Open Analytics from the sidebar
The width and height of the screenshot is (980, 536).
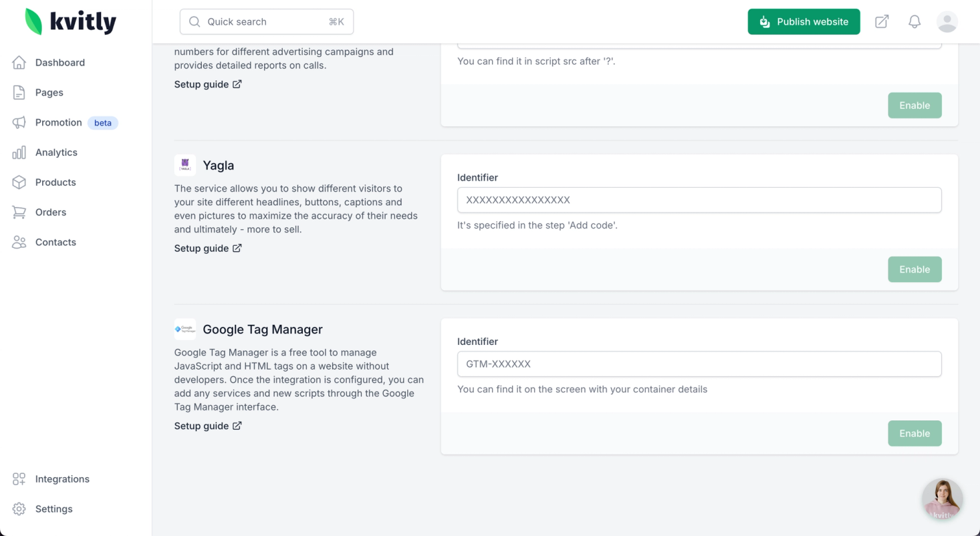pyautogui.click(x=56, y=152)
